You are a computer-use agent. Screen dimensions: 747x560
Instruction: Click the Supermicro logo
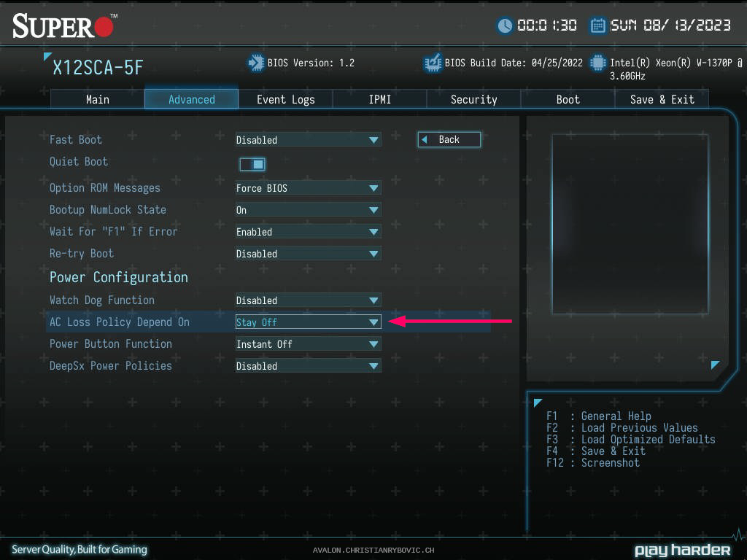[64, 26]
